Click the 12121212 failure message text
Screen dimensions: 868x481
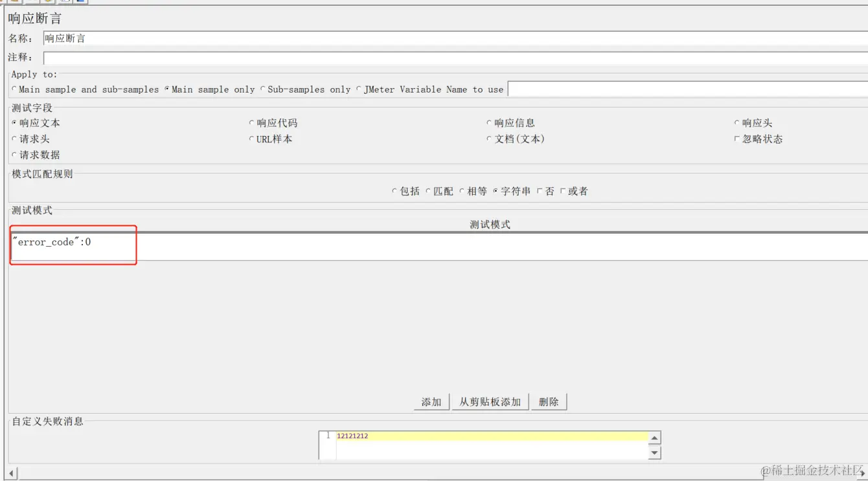coord(352,436)
